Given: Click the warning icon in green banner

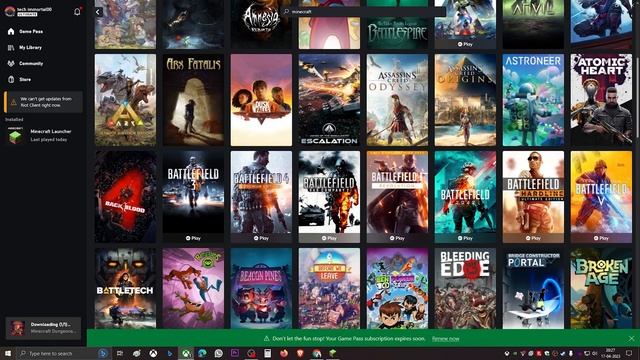Looking at the screenshot, I should [x=267, y=338].
